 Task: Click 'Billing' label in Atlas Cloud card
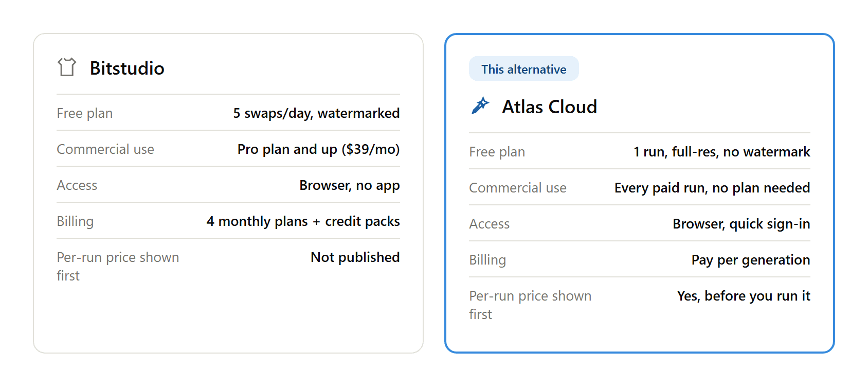[x=487, y=260]
